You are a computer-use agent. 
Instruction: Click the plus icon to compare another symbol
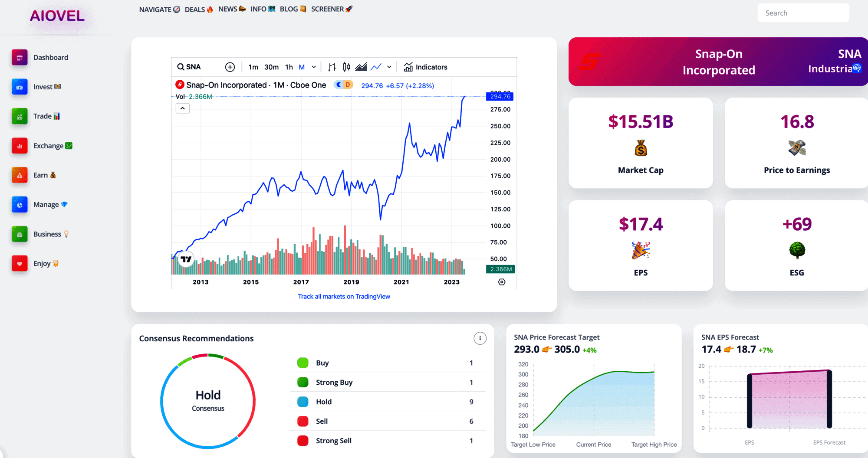click(x=230, y=67)
